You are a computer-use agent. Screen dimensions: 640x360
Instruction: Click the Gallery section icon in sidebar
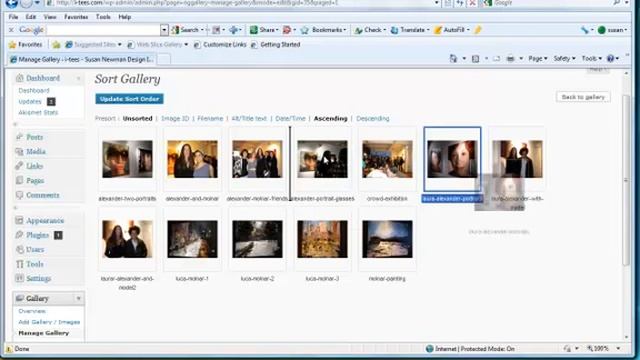[x=19, y=298]
